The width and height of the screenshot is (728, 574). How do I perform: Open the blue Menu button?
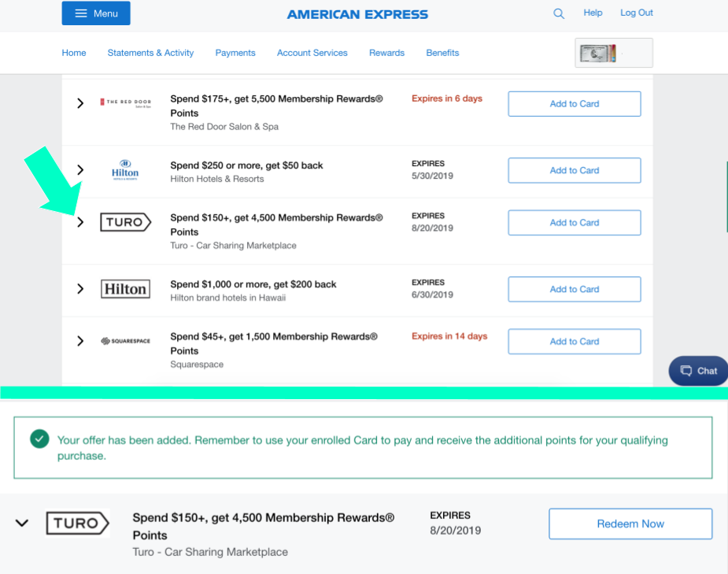(96, 13)
